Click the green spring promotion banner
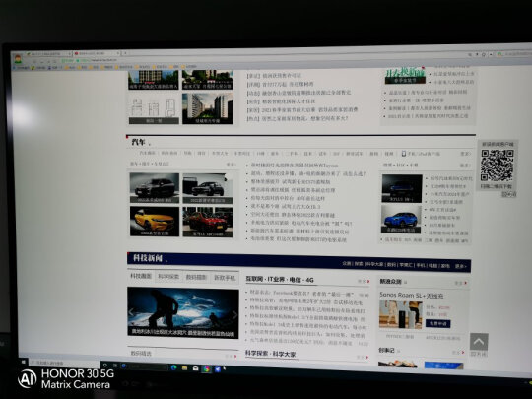The height and width of the screenshot is (399, 532). click(405, 75)
